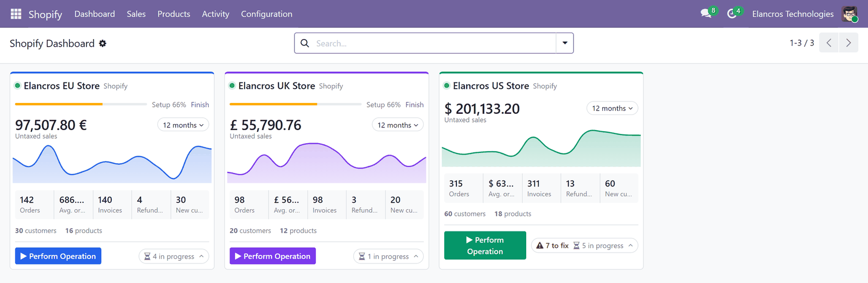The height and width of the screenshot is (283, 868).
Task: Expand EU Store 4 in progress dropdown
Action: tap(174, 256)
